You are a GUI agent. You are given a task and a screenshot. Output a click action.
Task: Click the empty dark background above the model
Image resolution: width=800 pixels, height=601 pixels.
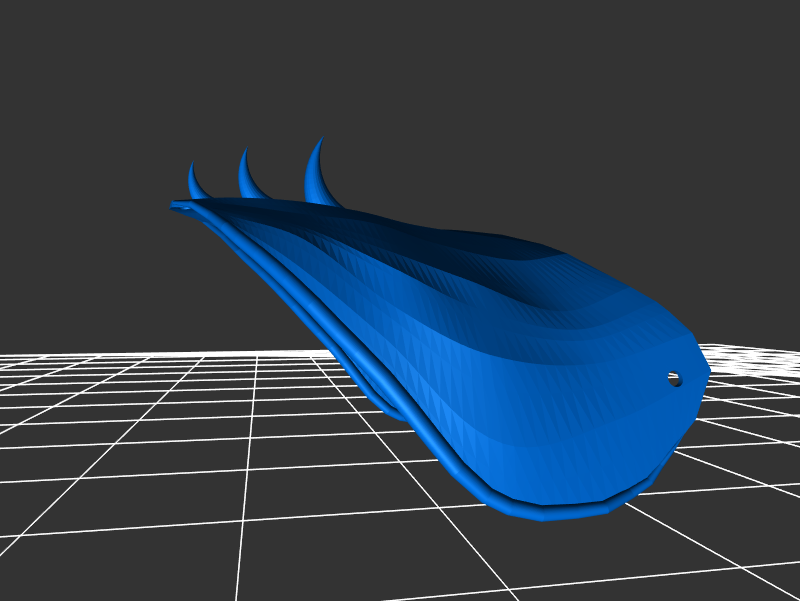[x=450, y=90]
